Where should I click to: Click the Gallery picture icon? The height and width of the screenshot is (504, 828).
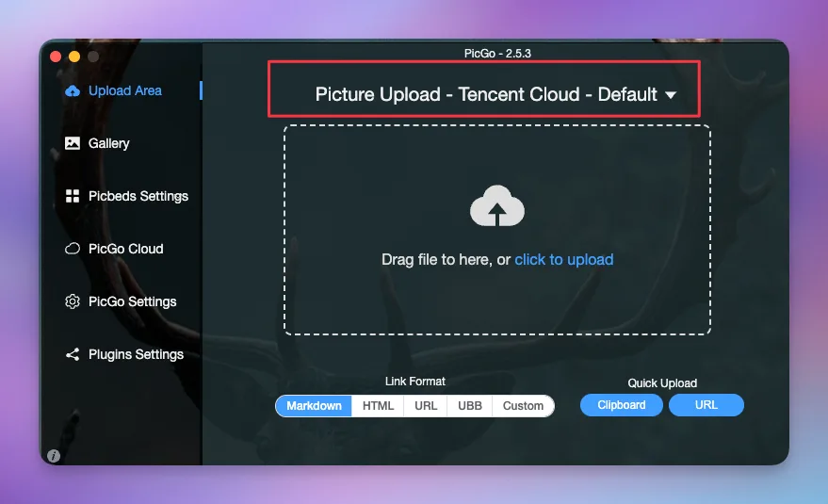73,143
